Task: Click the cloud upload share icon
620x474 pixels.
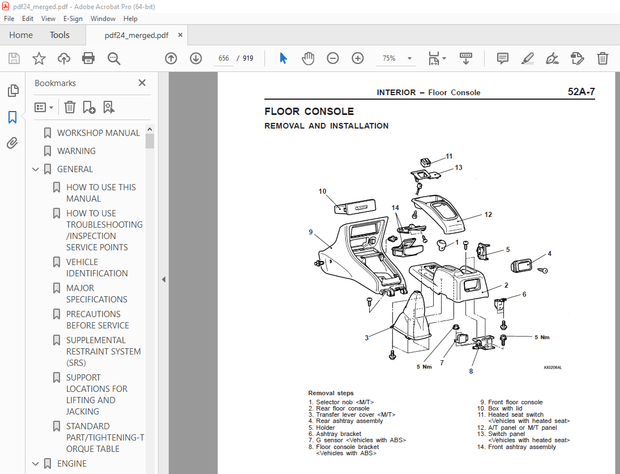Action: point(64,59)
